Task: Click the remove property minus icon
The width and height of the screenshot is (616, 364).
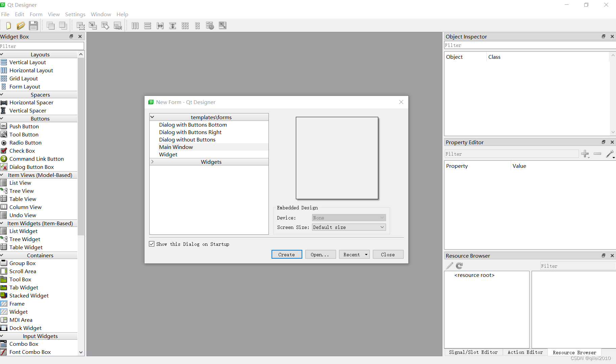Action: (597, 154)
